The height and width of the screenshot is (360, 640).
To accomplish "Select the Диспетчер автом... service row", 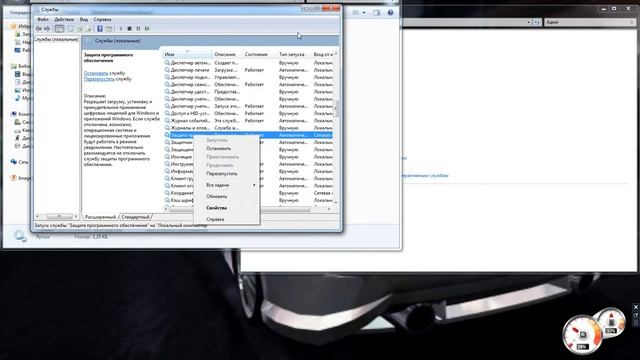I will pos(249,63).
